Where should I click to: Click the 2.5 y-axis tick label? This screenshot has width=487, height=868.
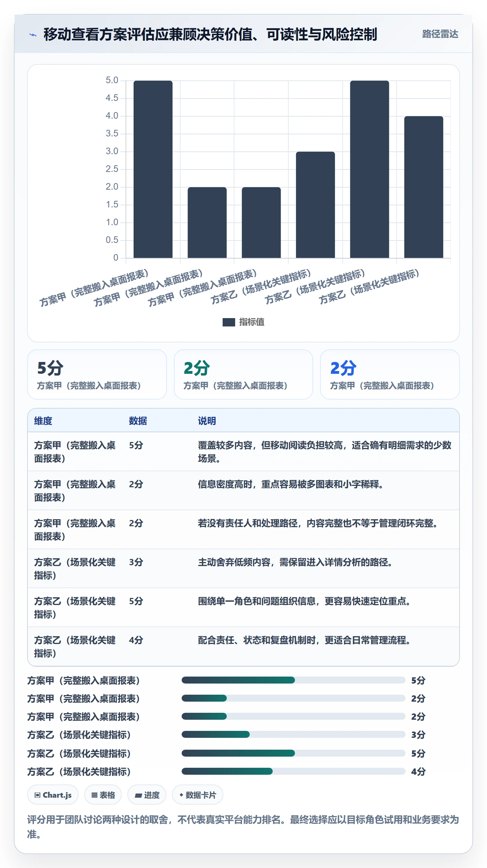click(112, 169)
